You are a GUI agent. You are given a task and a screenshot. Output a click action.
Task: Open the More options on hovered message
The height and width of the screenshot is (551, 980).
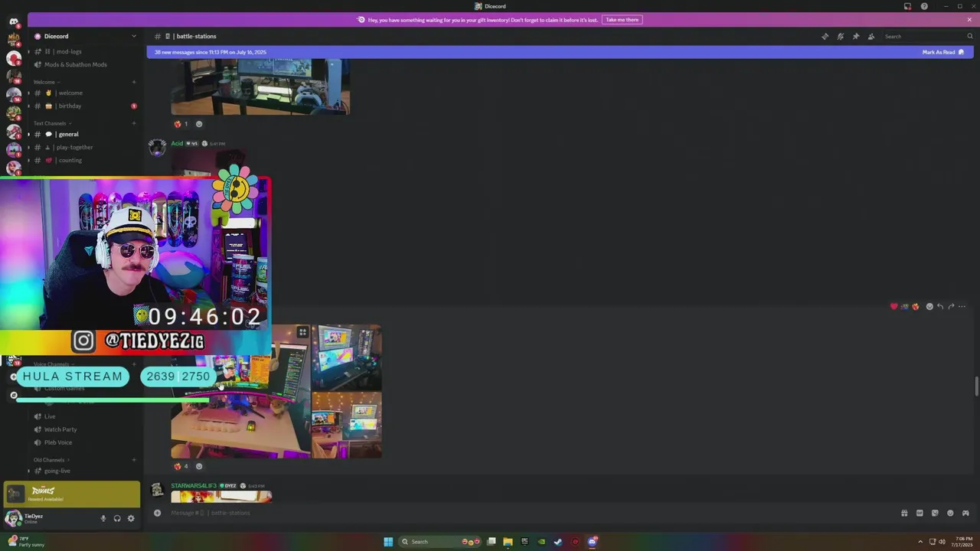click(x=962, y=306)
